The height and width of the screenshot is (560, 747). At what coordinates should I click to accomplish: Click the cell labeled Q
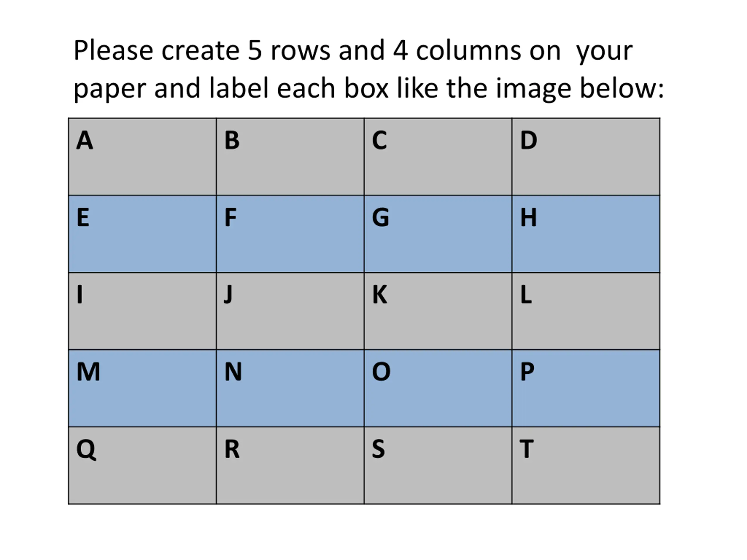142,466
